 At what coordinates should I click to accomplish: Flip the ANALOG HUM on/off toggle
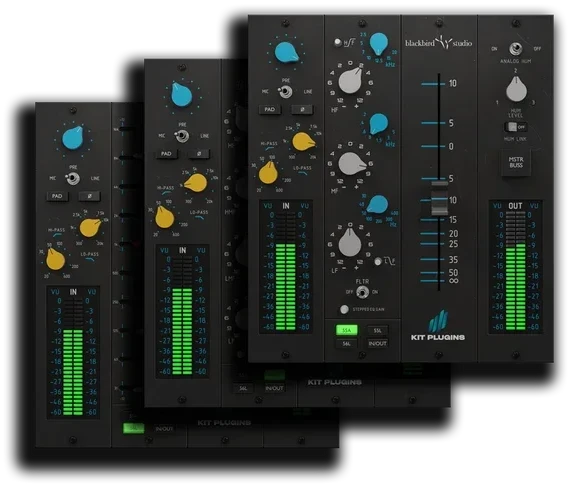(515, 48)
